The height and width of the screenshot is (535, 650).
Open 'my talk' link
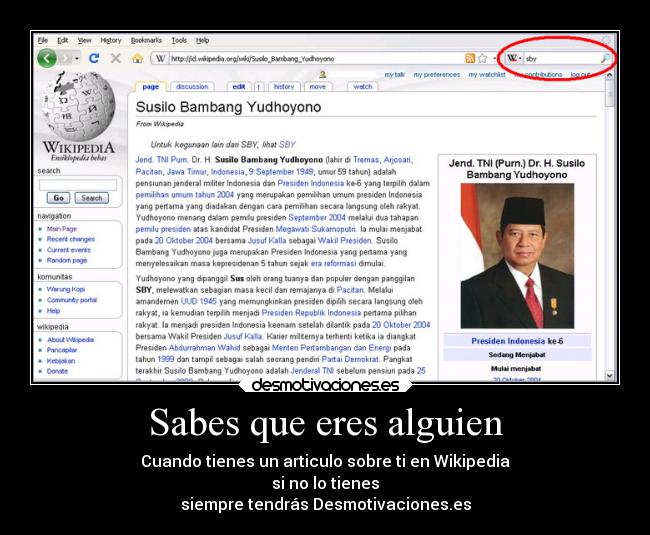394,75
